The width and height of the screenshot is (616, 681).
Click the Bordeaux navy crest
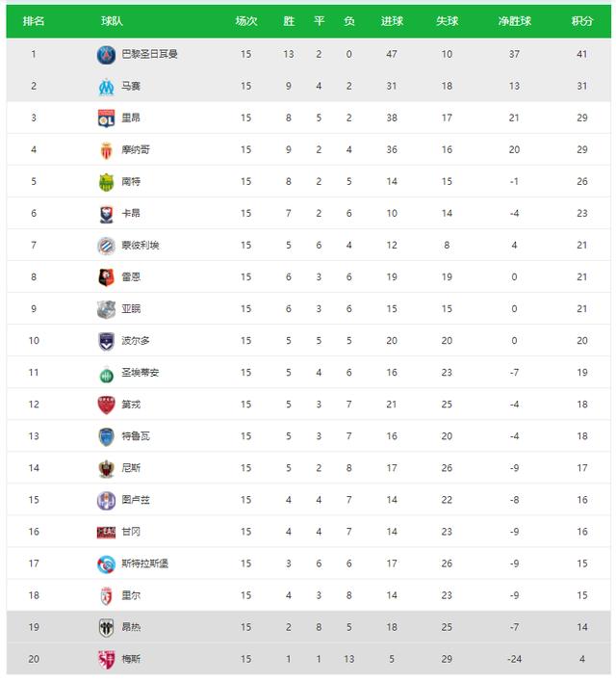107,341
